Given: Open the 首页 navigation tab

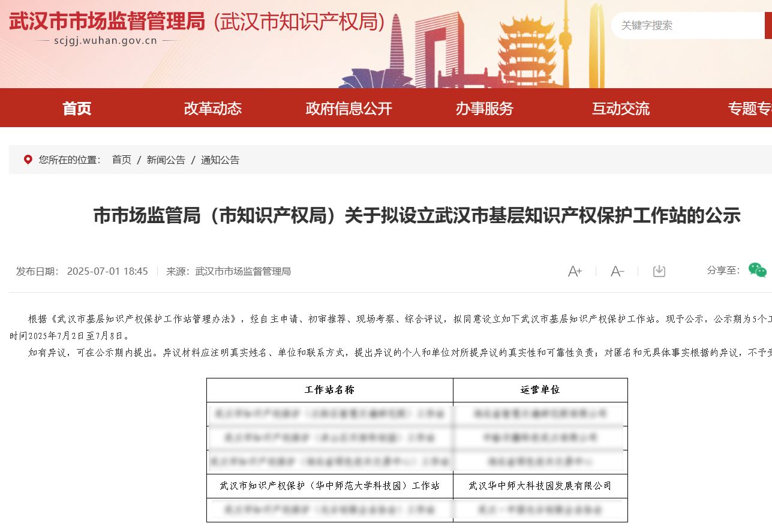Looking at the screenshot, I should pos(77,109).
